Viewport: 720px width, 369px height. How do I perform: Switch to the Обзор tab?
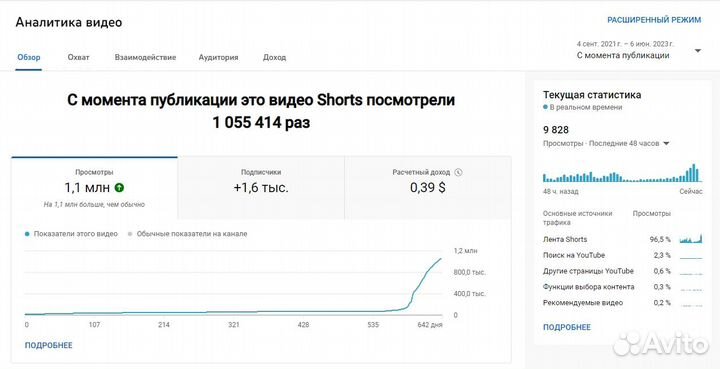tap(29, 57)
